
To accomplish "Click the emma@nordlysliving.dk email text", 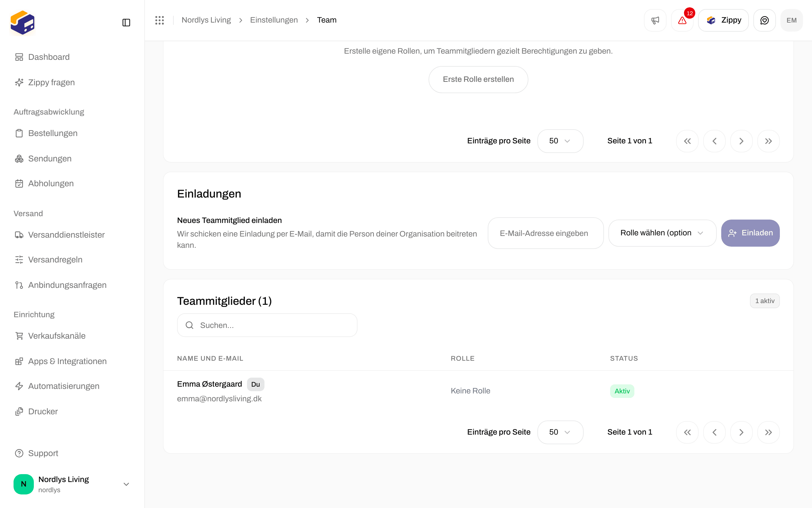I will 219,399.
